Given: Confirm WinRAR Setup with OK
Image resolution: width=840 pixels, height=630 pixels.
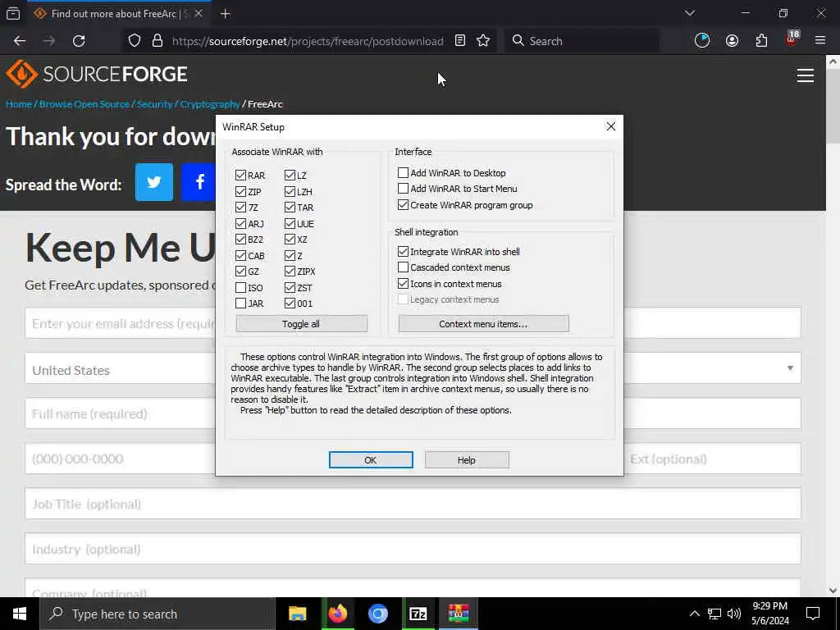Looking at the screenshot, I should click(371, 459).
